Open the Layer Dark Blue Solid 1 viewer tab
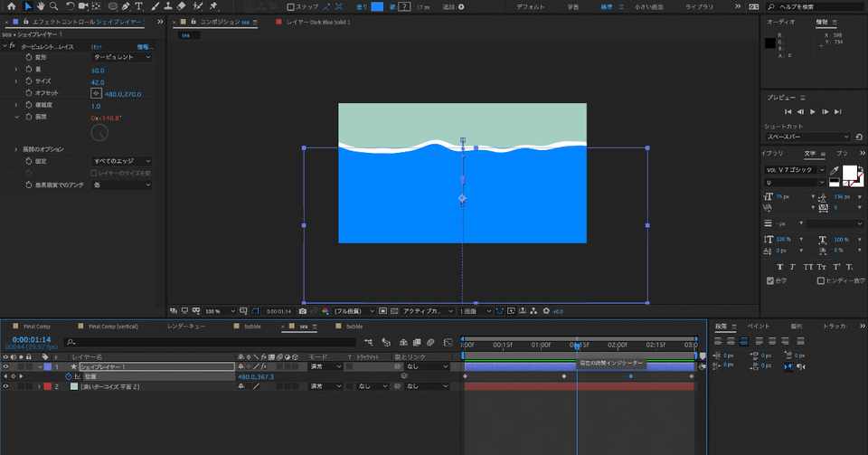The image size is (868, 455). click(317, 22)
